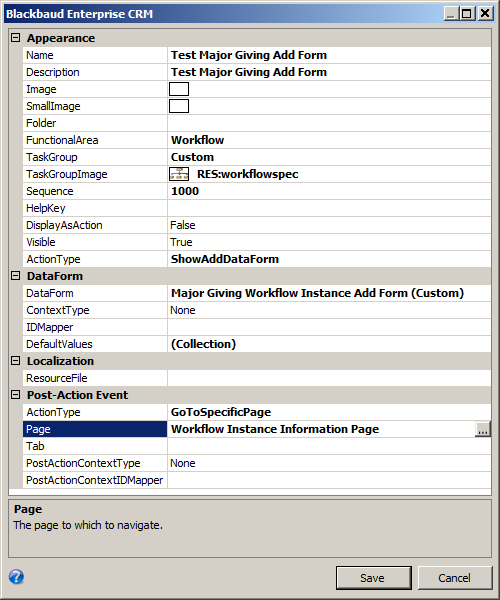
Task: Open the Page ellipsis browse button
Action: [483, 429]
